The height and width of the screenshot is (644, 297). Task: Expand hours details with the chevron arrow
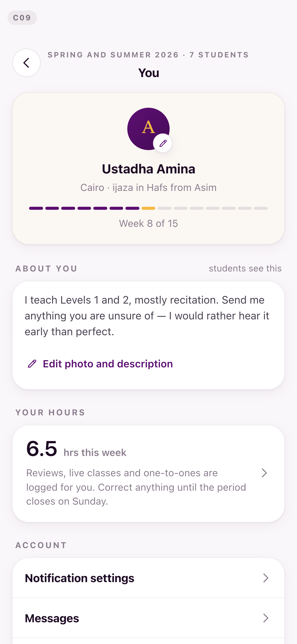click(264, 473)
